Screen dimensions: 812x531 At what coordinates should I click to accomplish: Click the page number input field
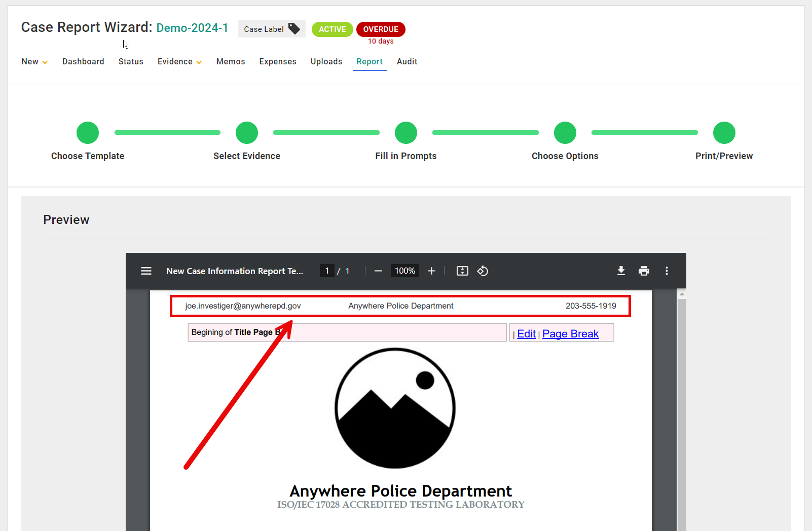pyautogui.click(x=327, y=271)
